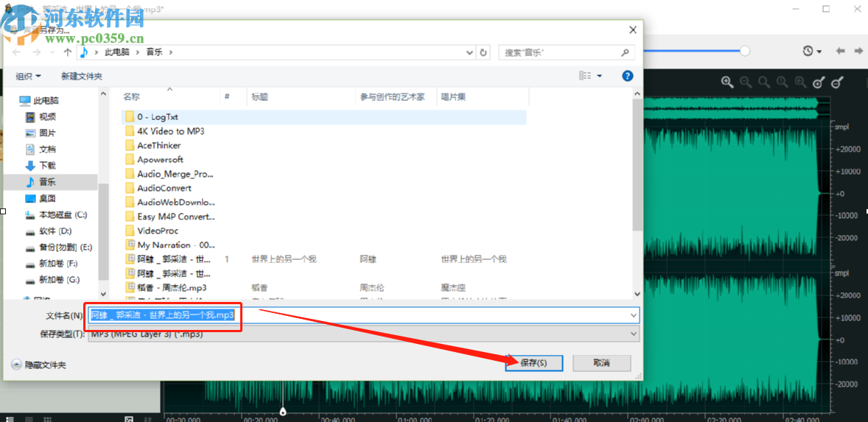The width and height of the screenshot is (868, 422).
Task: Select 本地磁盘 (C:) drive
Action: [56, 214]
